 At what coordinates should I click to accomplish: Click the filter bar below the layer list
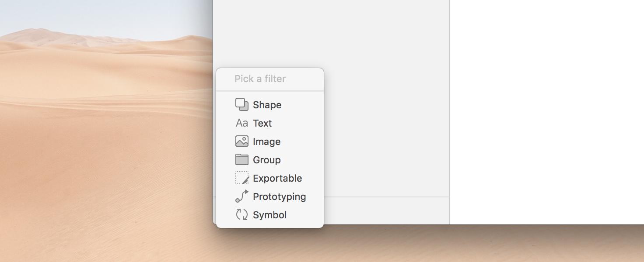pyautogui.click(x=386, y=210)
